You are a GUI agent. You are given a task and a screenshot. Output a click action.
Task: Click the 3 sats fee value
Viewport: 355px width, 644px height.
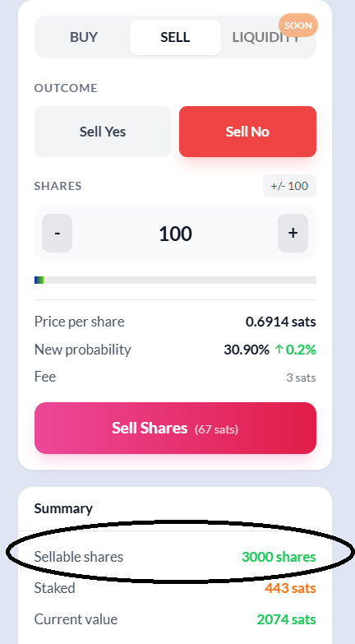point(301,378)
